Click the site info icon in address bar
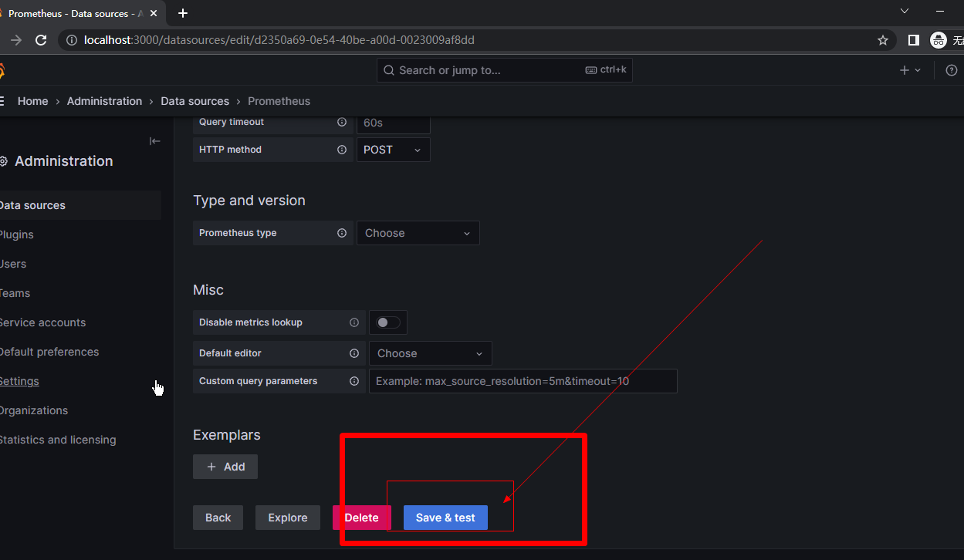The image size is (964, 560). point(72,40)
